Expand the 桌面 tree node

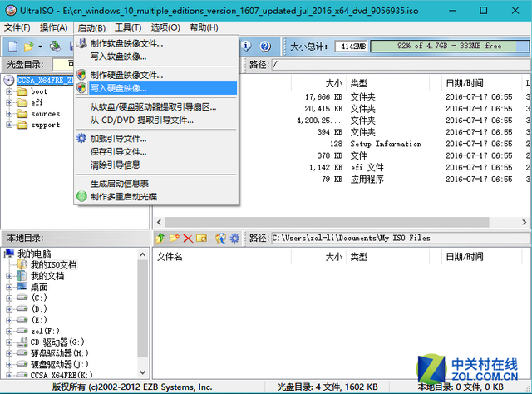coord(9,287)
